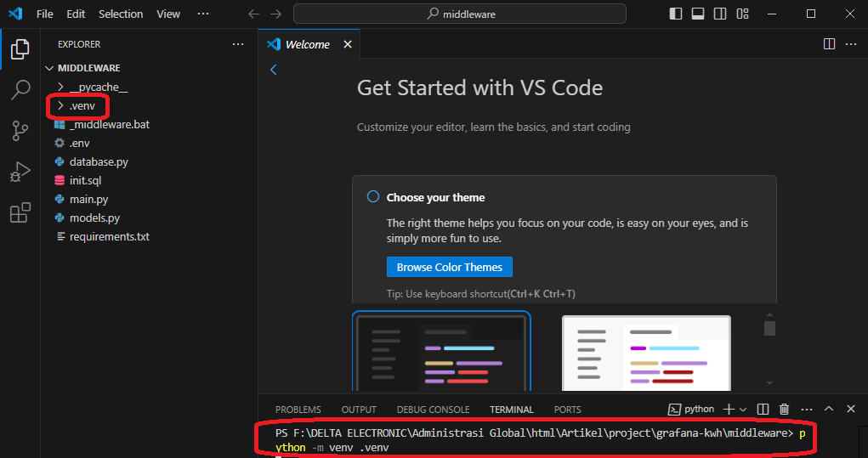Open the Run and Debug view

click(20, 172)
